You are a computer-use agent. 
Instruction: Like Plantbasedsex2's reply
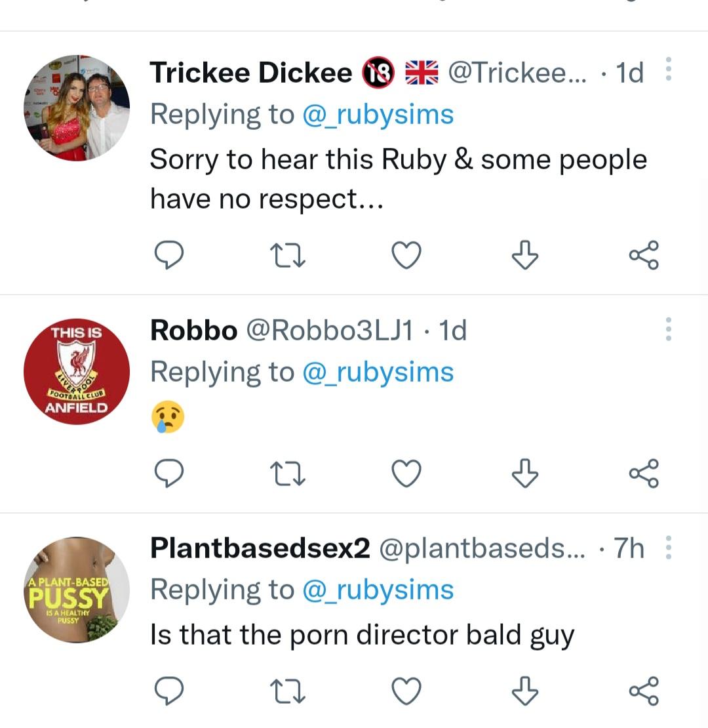pyautogui.click(x=406, y=691)
